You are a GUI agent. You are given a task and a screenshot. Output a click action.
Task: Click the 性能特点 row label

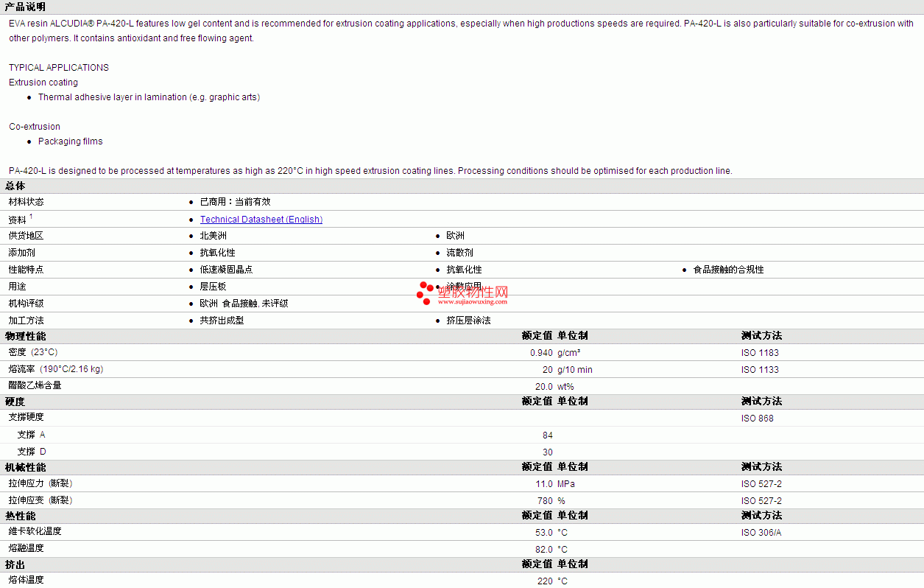pos(27,270)
